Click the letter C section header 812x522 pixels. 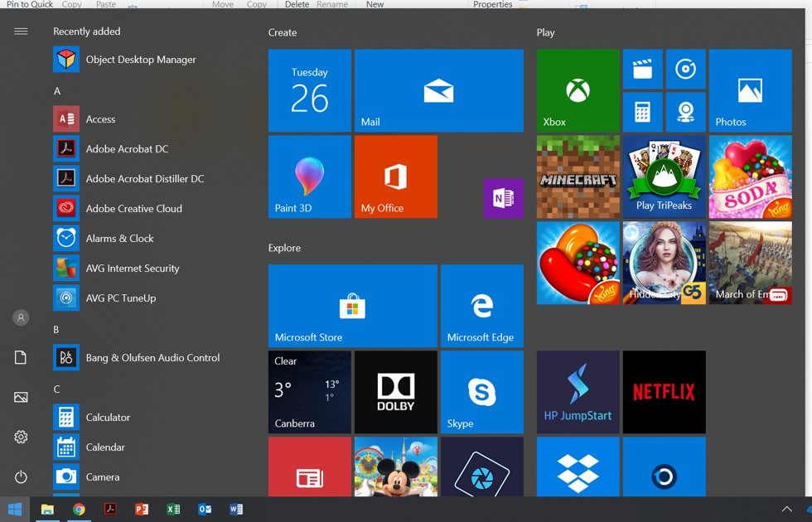(x=56, y=389)
